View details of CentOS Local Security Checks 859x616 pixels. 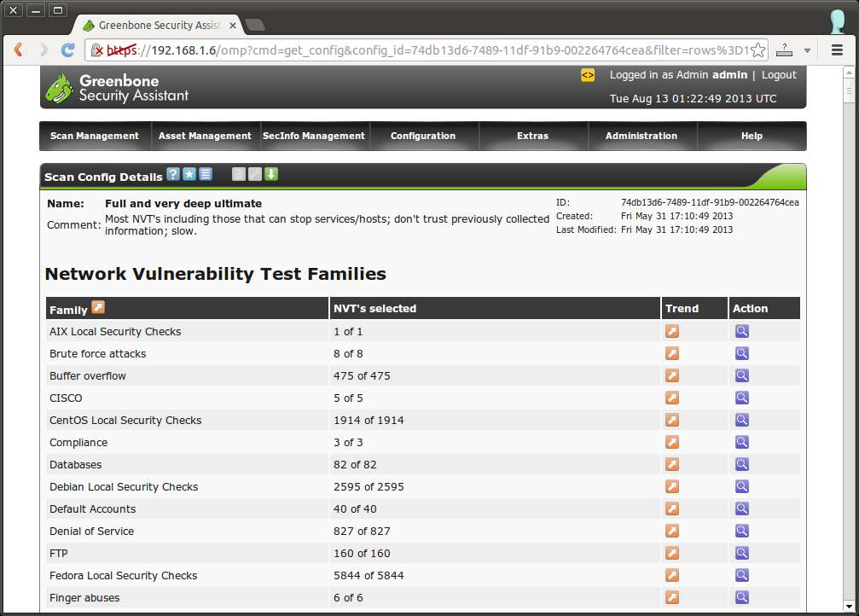click(x=742, y=420)
